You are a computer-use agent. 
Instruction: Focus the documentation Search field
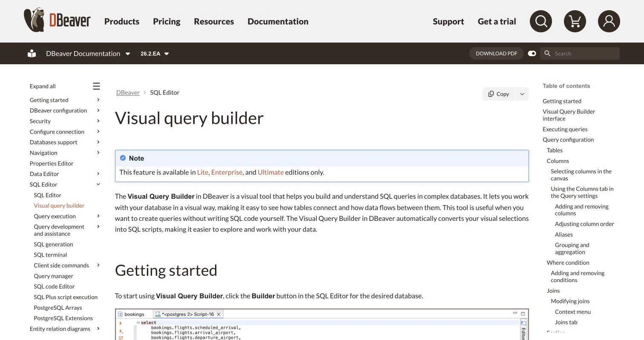tap(580, 54)
